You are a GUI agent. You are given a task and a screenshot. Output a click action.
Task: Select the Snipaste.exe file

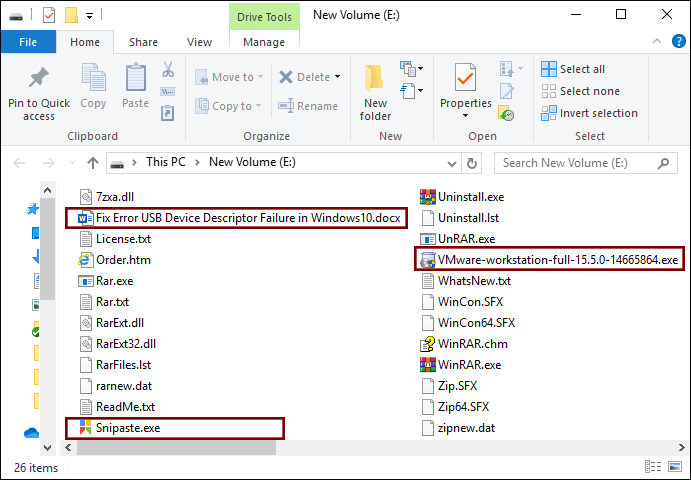[x=119, y=428]
